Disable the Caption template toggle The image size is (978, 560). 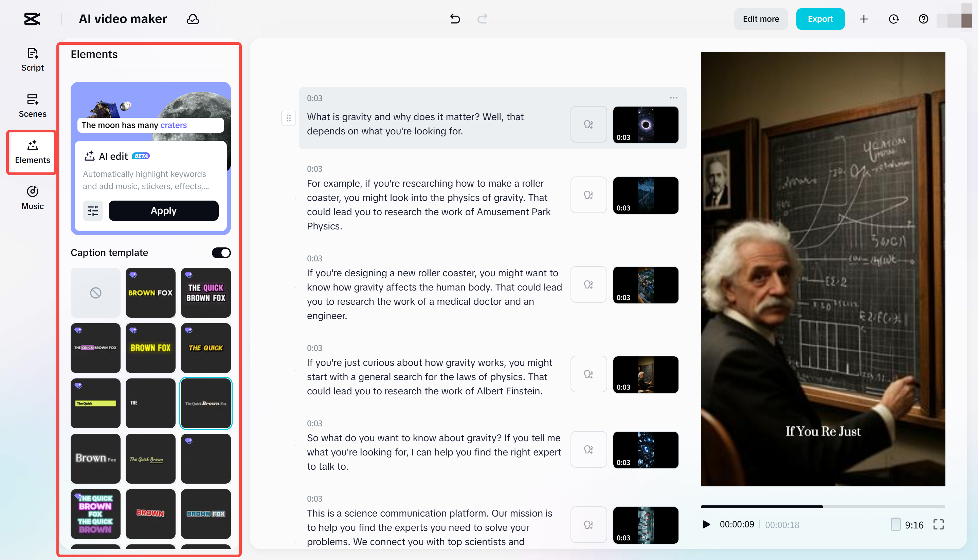click(x=221, y=252)
